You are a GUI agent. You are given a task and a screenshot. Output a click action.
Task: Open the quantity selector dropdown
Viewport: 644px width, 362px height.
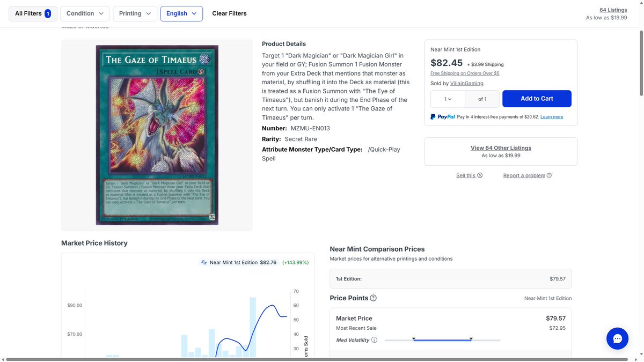pos(448,99)
